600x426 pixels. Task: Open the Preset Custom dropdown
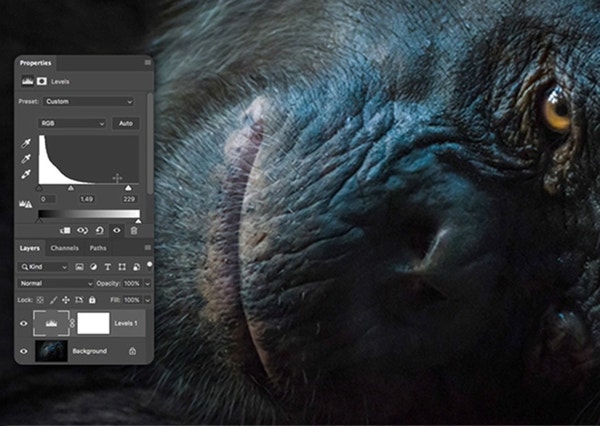pyautogui.click(x=88, y=101)
